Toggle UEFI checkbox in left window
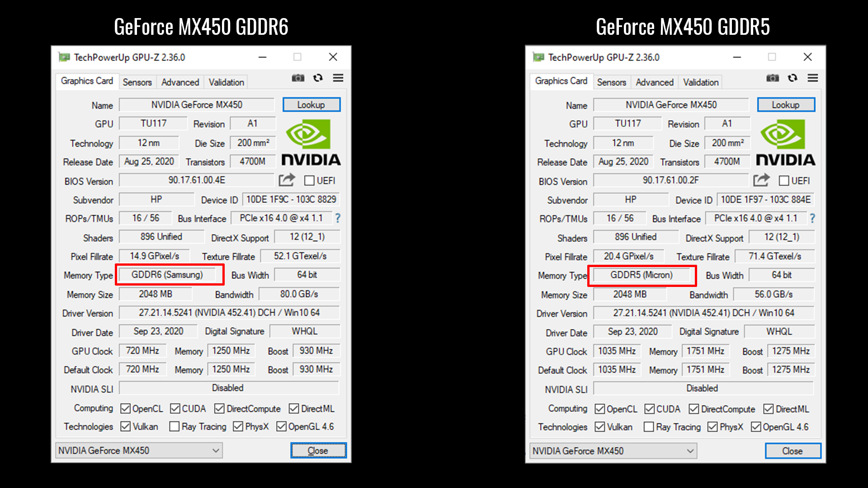The height and width of the screenshot is (488, 868). (x=310, y=181)
